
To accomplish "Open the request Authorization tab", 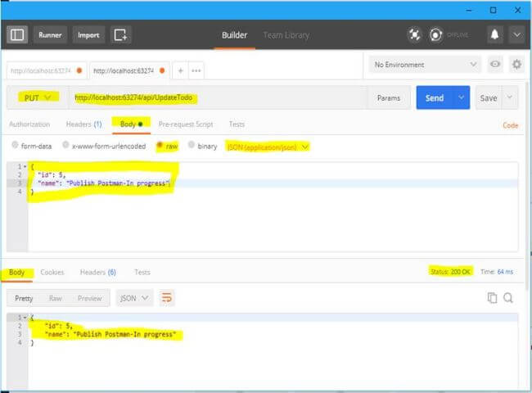I will coord(29,124).
